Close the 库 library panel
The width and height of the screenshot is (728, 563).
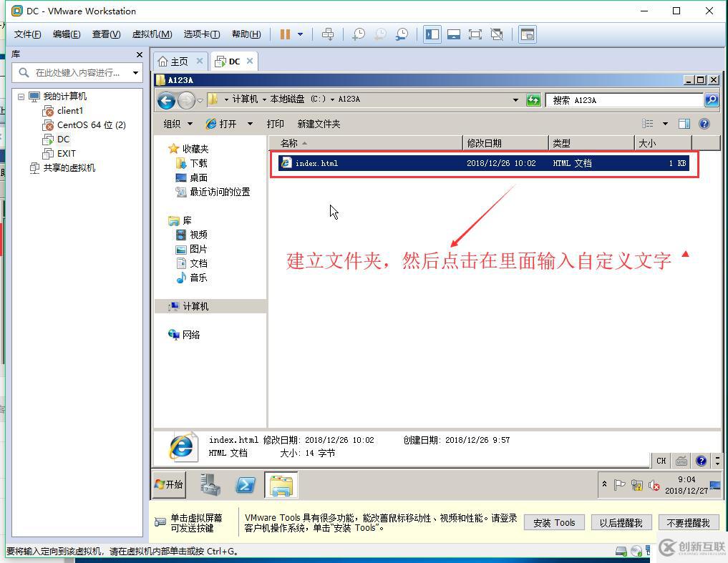tap(140, 55)
